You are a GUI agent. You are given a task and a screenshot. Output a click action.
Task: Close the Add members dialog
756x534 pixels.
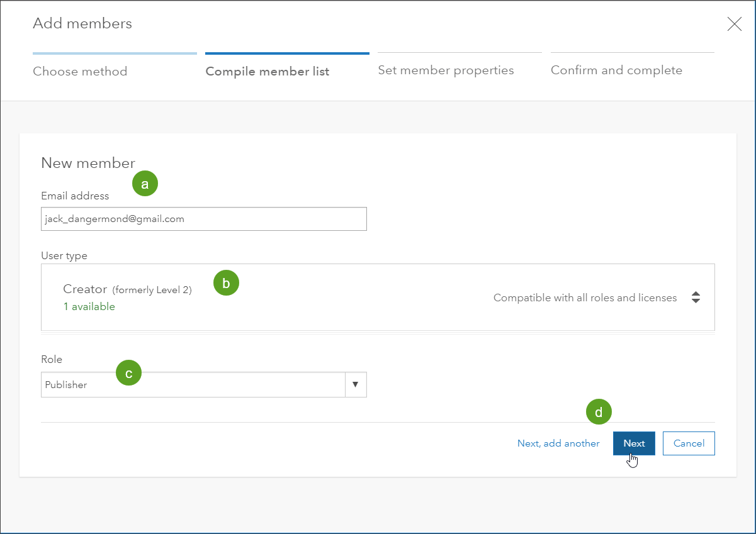click(734, 25)
